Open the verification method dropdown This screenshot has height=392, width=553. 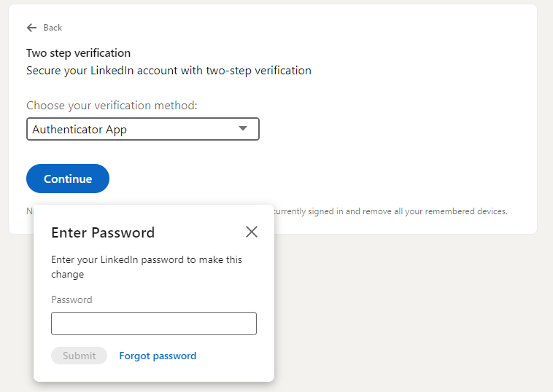click(x=142, y=130)
